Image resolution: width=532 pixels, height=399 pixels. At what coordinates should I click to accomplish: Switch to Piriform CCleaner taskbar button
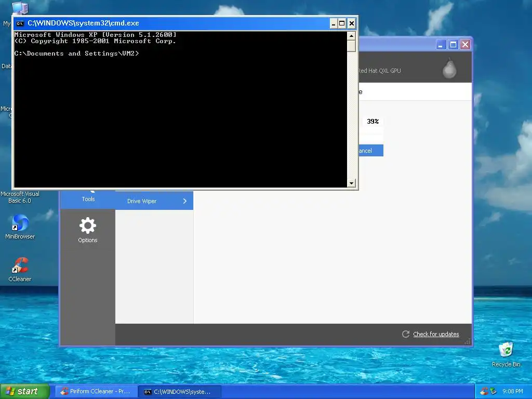coord(96,392)
